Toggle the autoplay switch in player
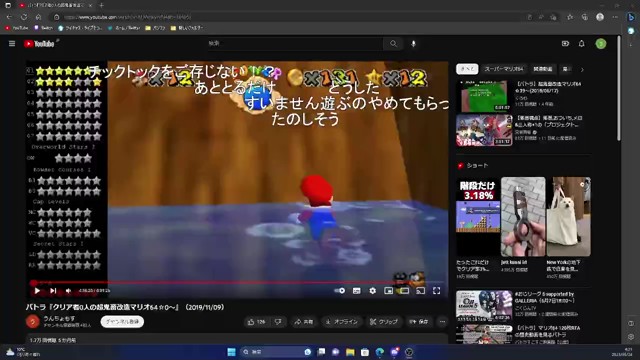Image resolution: width=640 pixels, height=360 pixels. (340, 291)
